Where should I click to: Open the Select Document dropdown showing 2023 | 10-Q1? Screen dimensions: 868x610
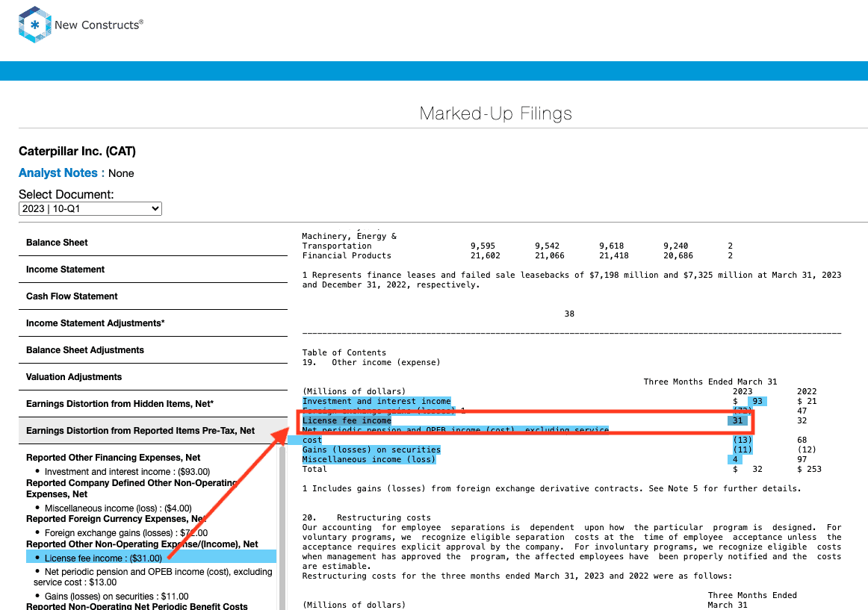[x=90, y=209]
